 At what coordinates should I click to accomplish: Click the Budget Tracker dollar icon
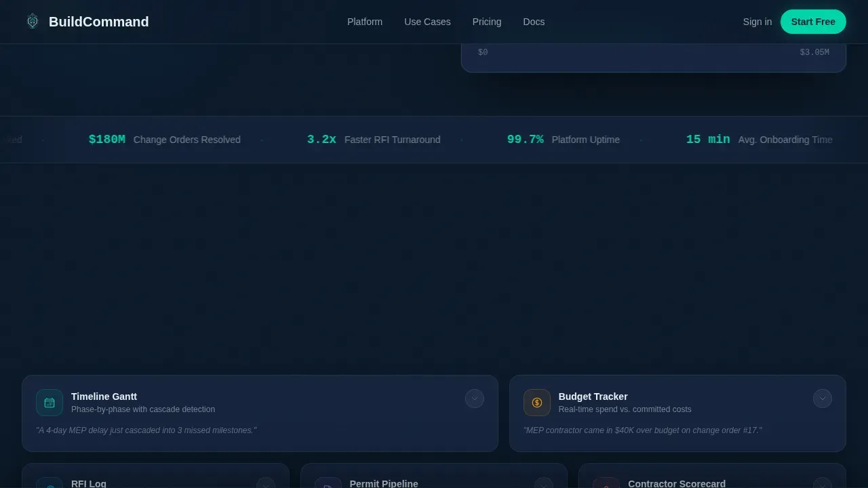point(537,403)
